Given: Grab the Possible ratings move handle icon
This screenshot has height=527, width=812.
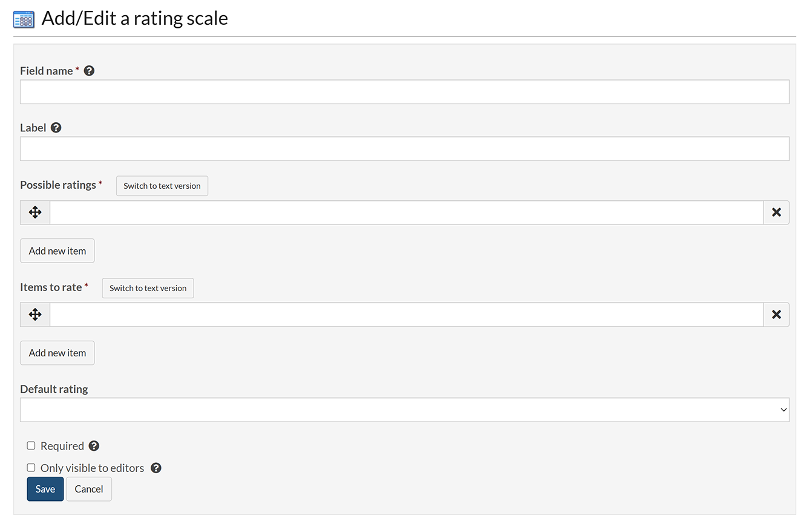Looking at the screenshot, I should (35, 212).
